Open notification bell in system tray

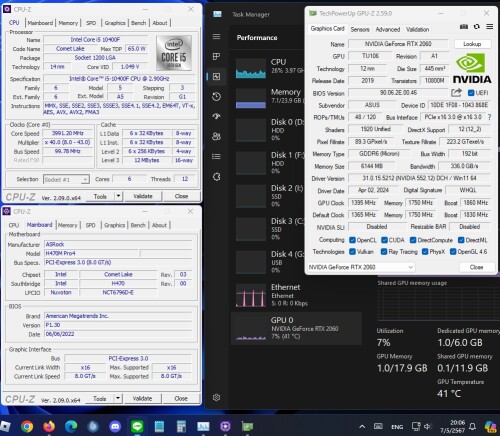click(472, 426)
